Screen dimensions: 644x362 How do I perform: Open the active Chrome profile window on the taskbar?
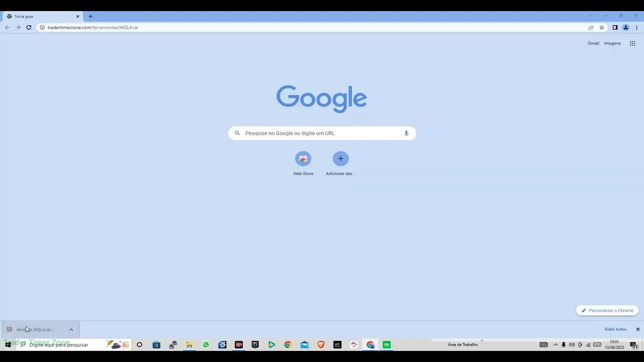pyautogui.click(x=370, y=344)
